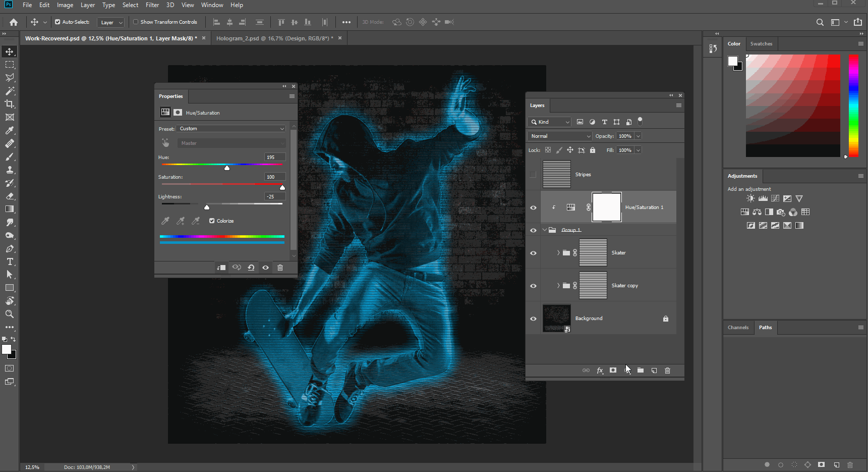Open the blend mode Normal dropdown
868x472 pixels.
(x=560, y=136)
